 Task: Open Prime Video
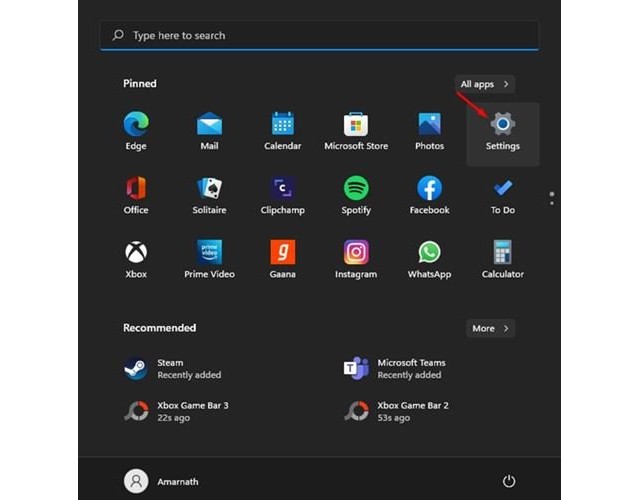[209, 260]
